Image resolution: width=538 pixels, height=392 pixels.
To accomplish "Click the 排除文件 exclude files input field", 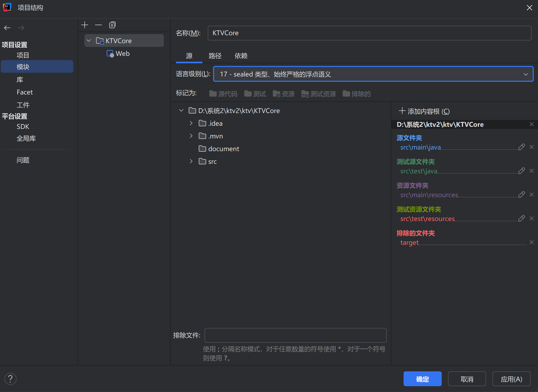I will coord(295,335).
